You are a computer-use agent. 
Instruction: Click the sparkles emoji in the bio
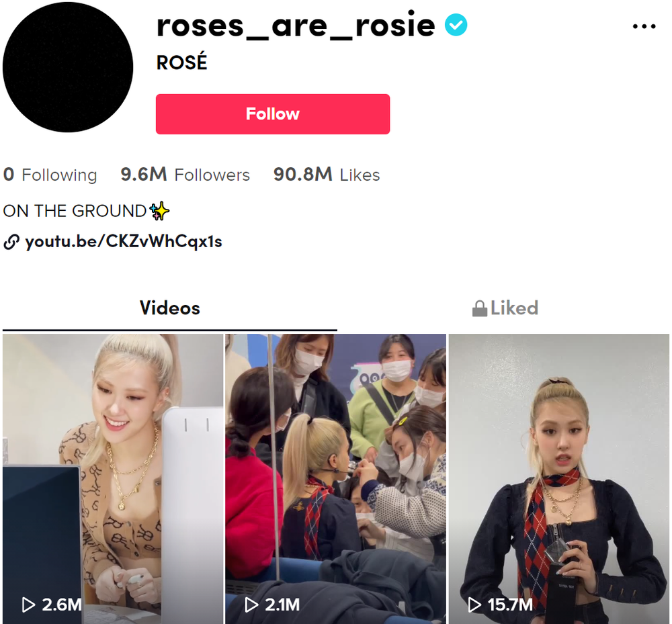coord(159,211)
